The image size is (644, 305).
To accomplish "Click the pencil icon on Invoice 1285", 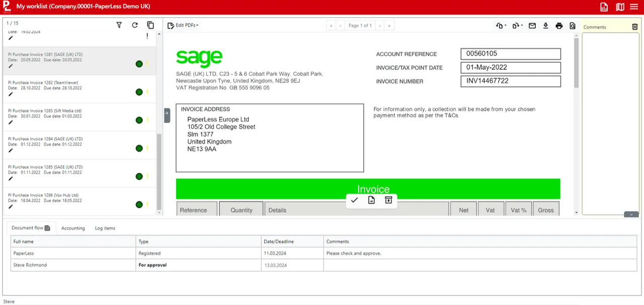I will [11, 178].
